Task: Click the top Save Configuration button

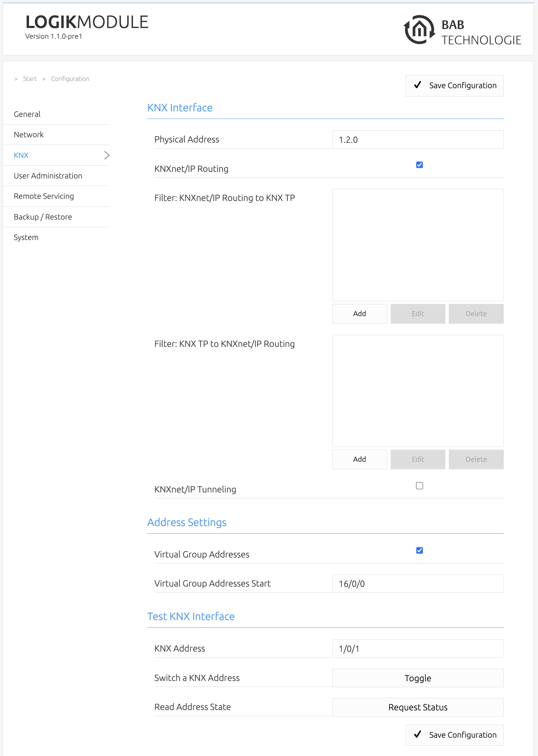Action: [x=454, y=85]
